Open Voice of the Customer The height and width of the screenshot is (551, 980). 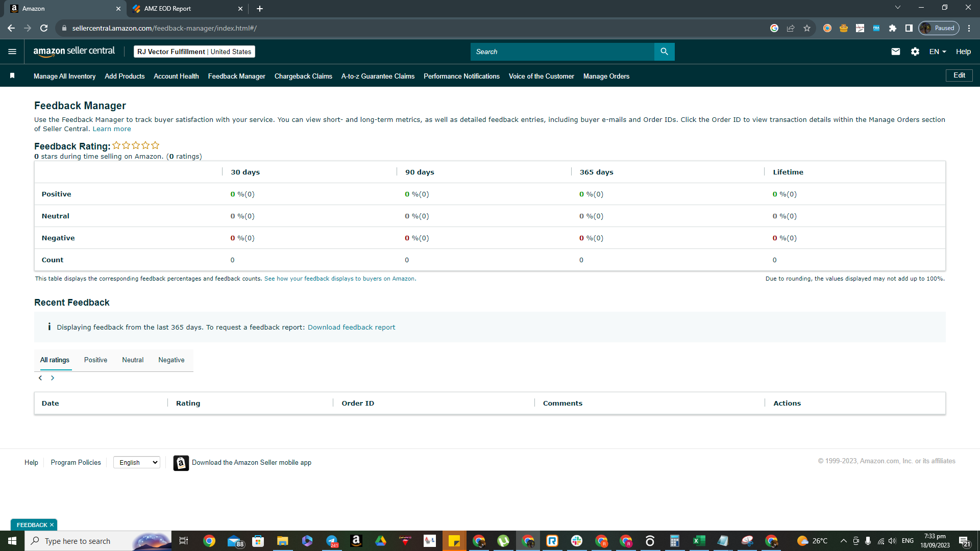click(x=542, y=76)
